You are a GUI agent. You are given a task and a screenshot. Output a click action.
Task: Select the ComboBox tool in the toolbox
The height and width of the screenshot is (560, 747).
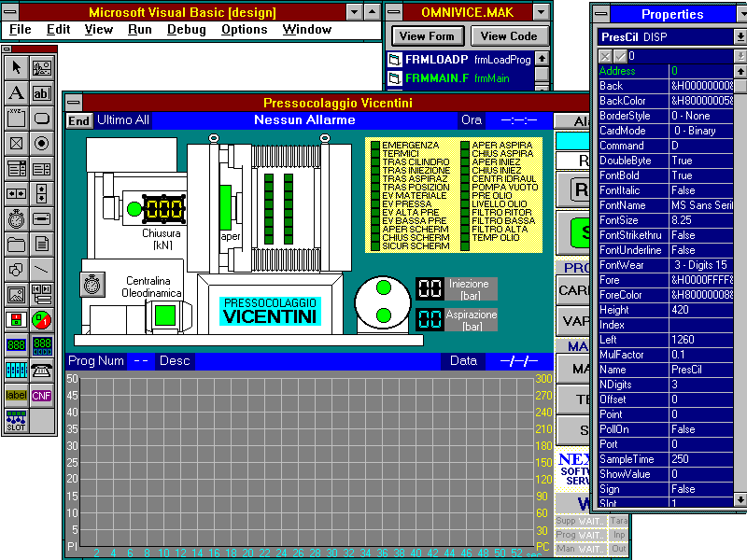tap(16, 169)
